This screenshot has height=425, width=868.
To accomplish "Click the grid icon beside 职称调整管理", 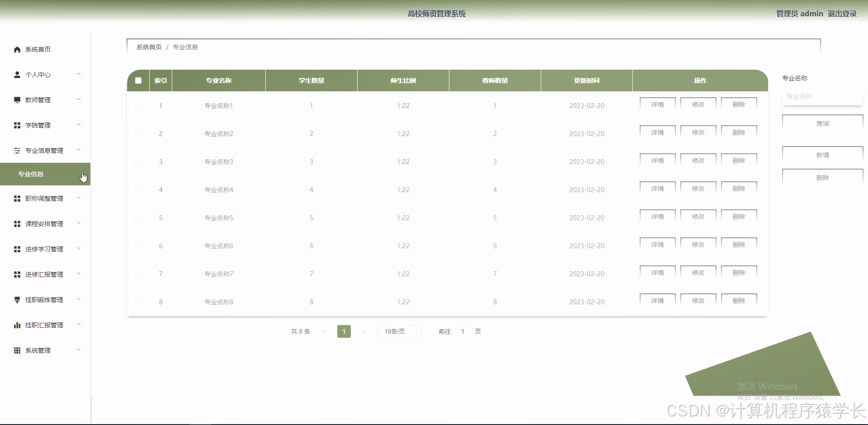I will pyautogui.click(x=17, y=198).
